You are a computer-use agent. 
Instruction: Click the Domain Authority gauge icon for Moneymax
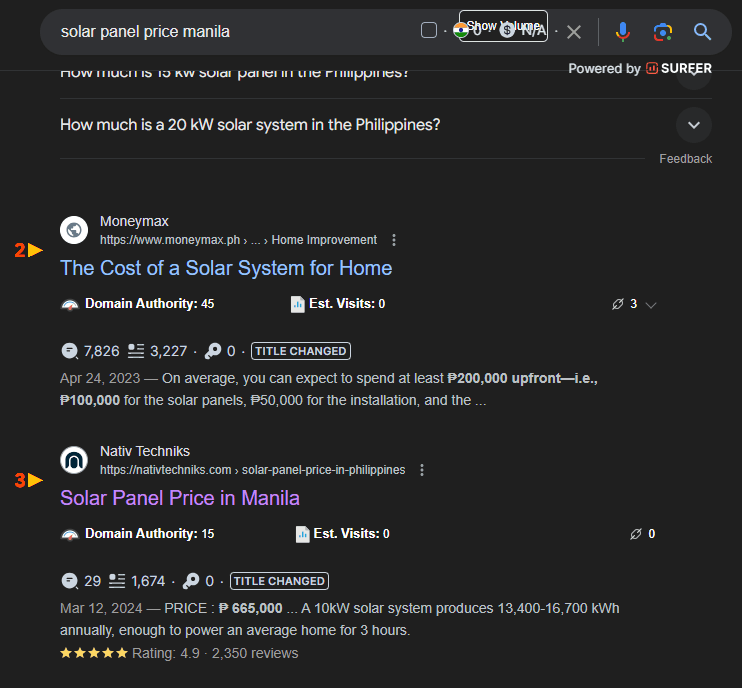70,304
